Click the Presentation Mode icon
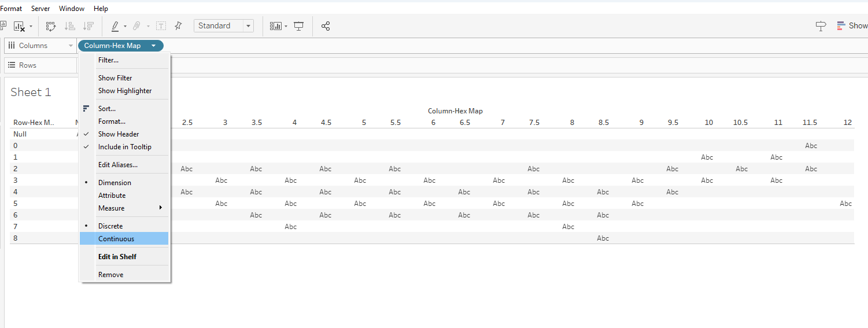This screenshot has height=328, width=868. point(298,26)
